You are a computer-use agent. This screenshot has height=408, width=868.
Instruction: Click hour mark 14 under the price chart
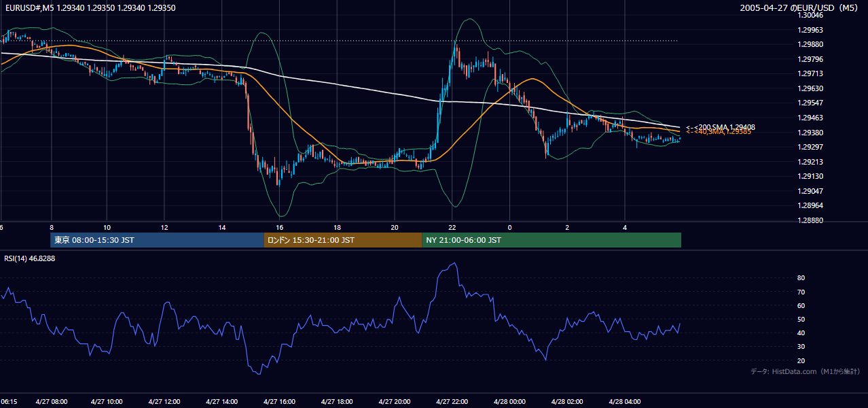(221, 226)
